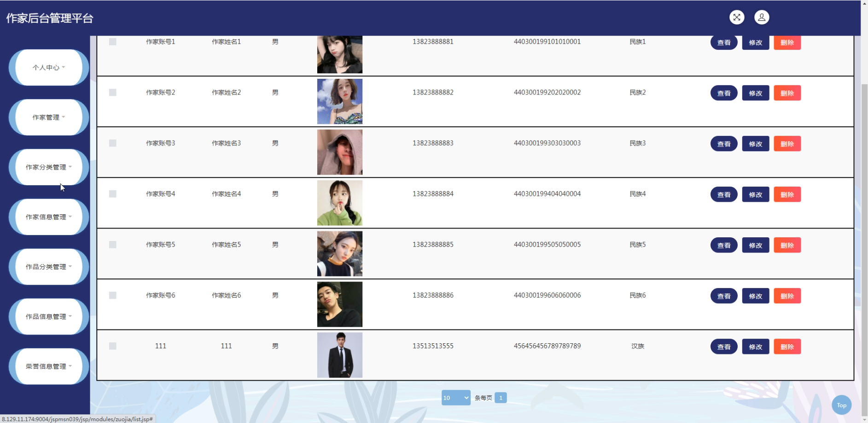
Task: Click 删除 in the 作家账号2 row
Action: click(787, 93)
